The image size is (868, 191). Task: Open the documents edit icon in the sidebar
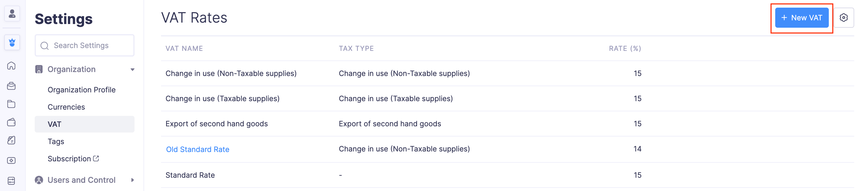pos(12,141)
